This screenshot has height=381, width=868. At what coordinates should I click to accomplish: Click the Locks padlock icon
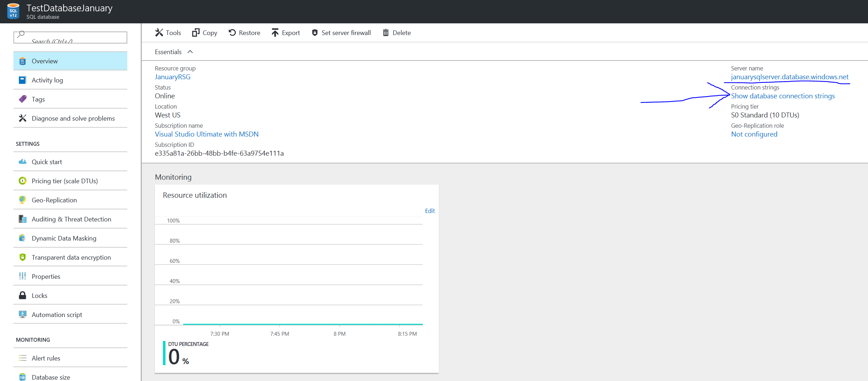click(23, 295)
